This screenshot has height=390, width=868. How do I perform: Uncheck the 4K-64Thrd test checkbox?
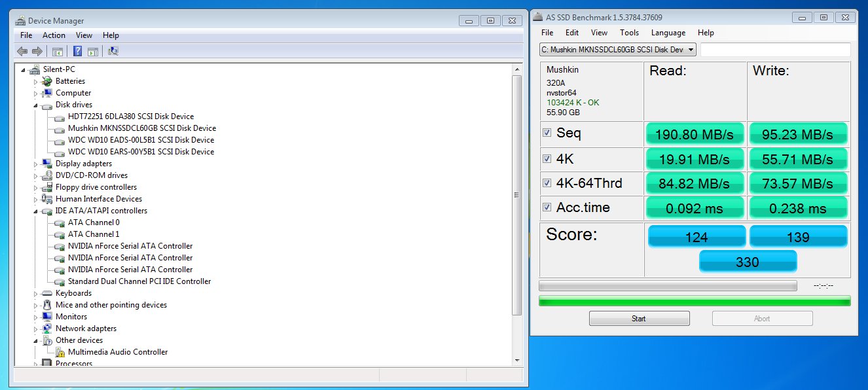tap(547, 183)
